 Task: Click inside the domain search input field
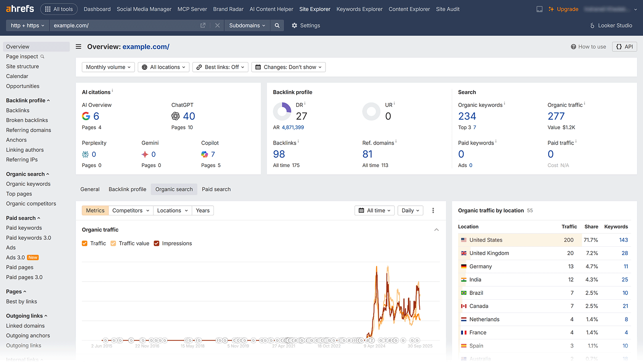pyautogui.click(x=121, y=25)
